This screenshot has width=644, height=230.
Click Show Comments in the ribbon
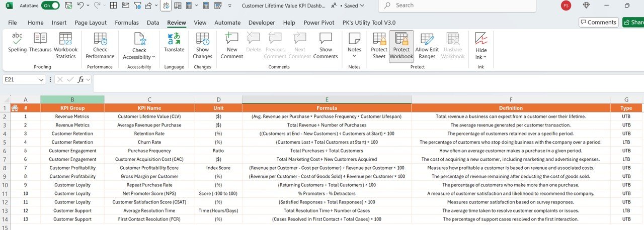click(326, 45)
